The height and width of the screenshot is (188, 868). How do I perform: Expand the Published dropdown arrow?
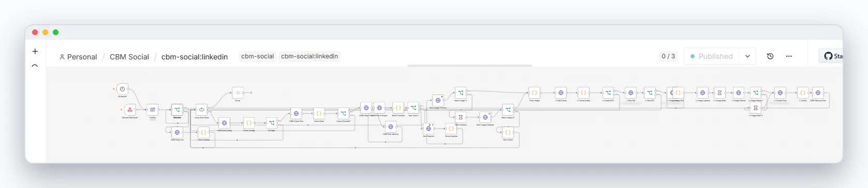pos(747,56)
